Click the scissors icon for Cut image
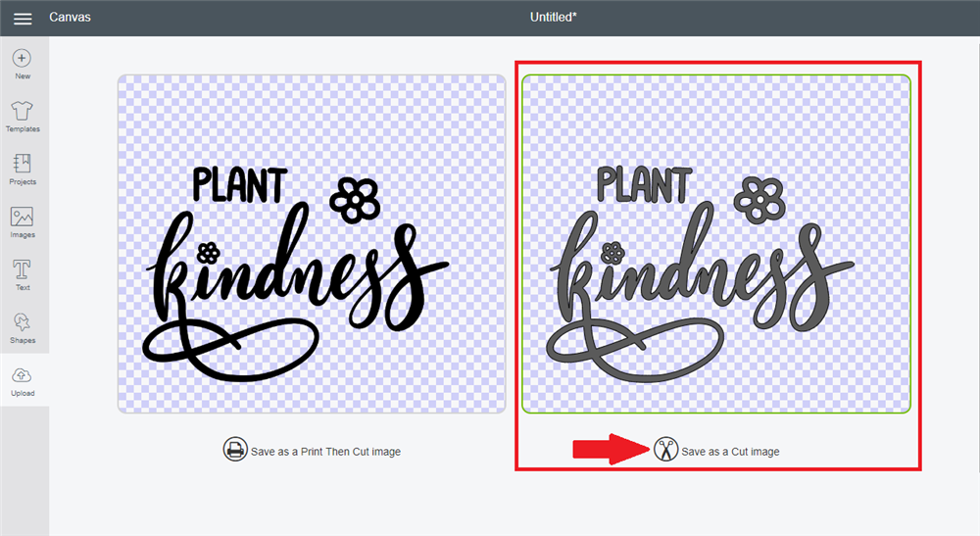Image resolution: width=980 pixels, height=536 pixels. click(x=666, y=449)
